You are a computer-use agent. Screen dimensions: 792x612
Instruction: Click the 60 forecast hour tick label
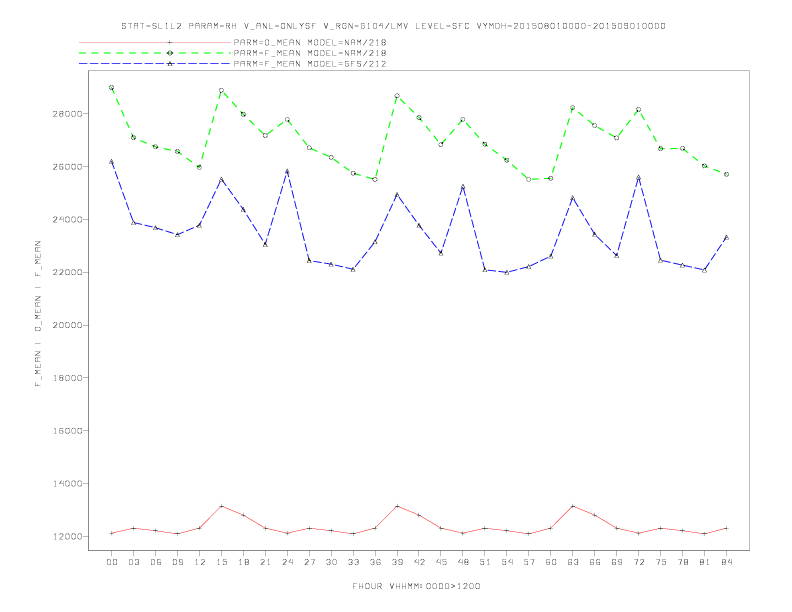(x=551, y=562)
